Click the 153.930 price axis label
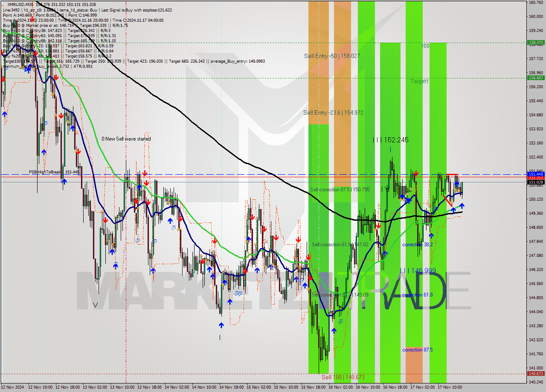This screenshot has width=546, height=392. [x=536, y=129]
